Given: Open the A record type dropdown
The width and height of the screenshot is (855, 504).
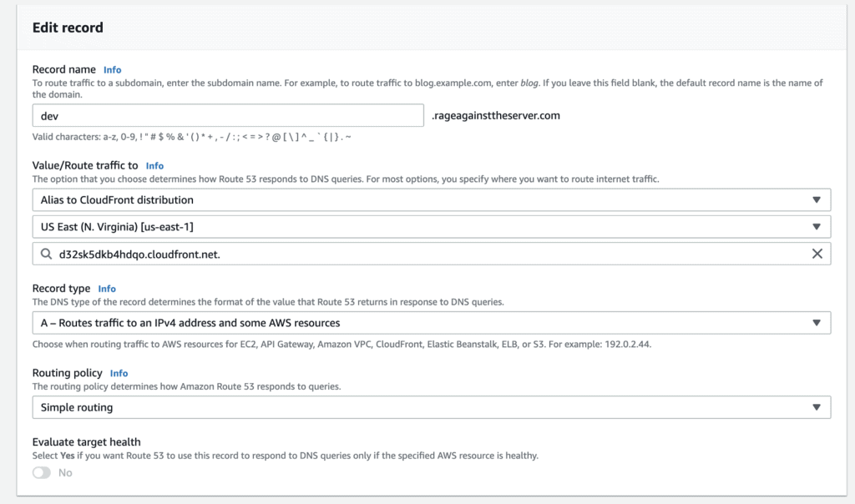Looking at the screenshot, I should point(417,323).
